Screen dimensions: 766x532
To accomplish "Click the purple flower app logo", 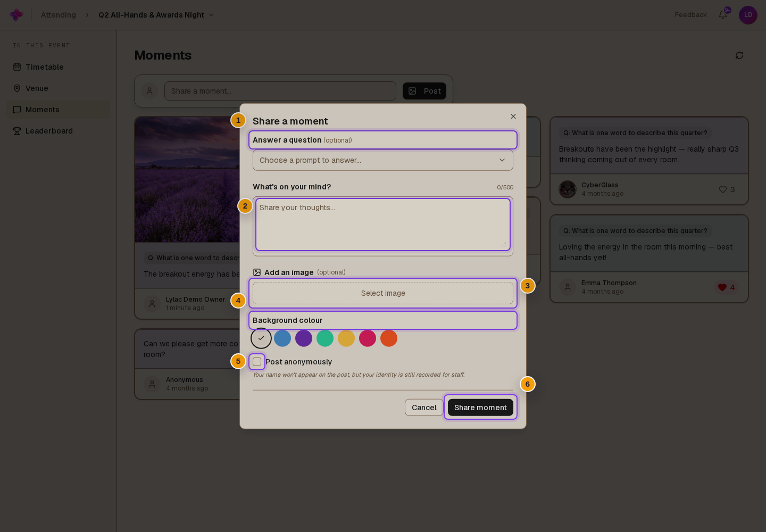I will tap(16, 15).
